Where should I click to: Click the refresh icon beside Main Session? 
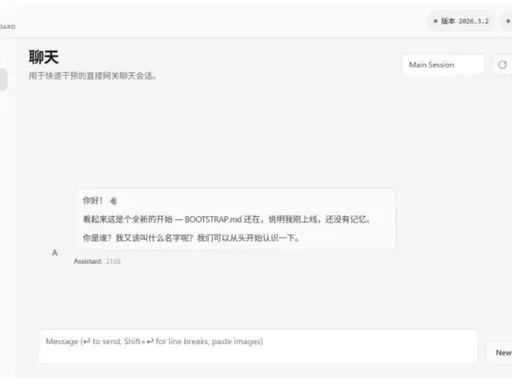point(503,65)
